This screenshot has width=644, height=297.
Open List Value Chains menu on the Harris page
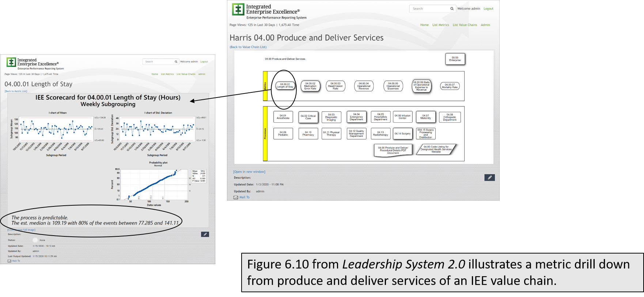[x=465, y=25]
